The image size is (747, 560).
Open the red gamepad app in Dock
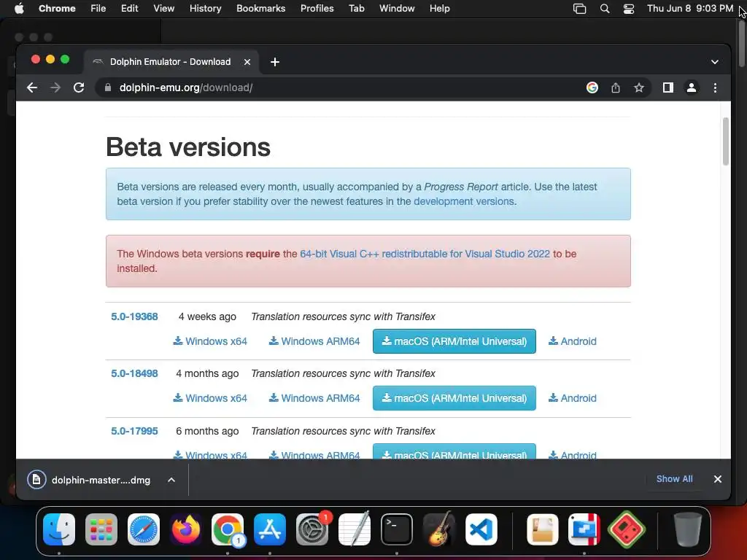[x=627, y=529]
